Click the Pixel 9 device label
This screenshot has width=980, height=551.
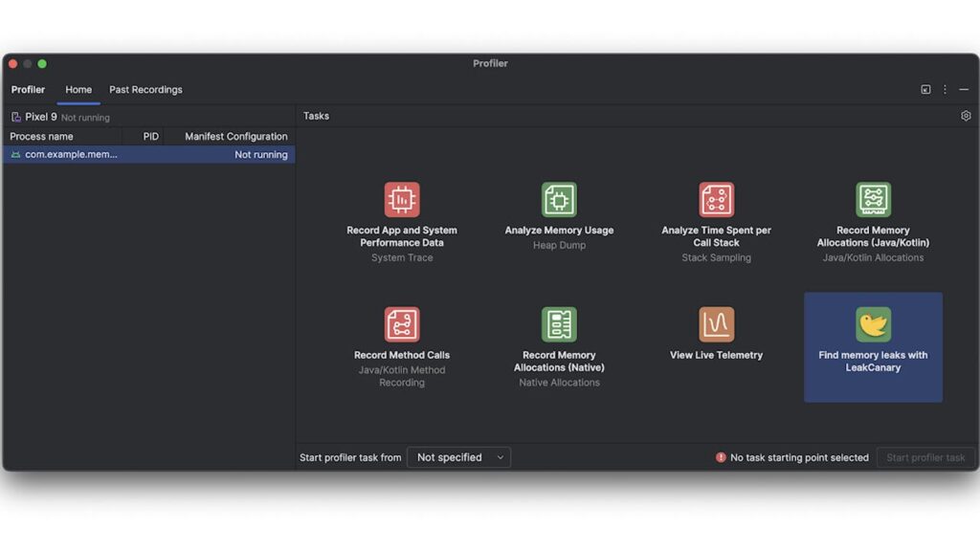pos(41,117)
